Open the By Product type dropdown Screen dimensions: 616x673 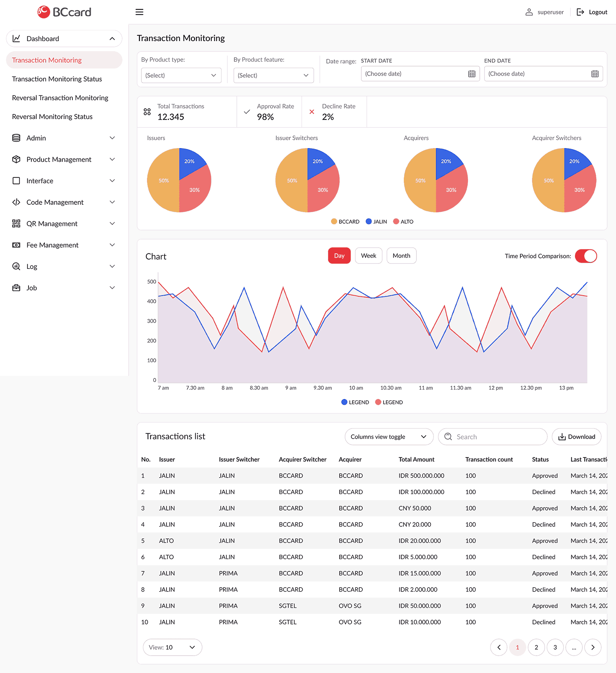(181, 75)
